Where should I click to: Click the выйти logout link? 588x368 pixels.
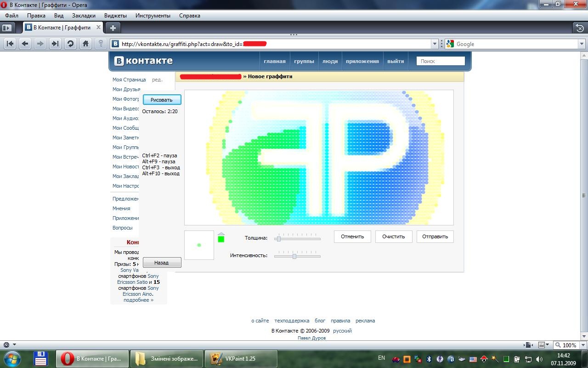(x=396, y=61)
